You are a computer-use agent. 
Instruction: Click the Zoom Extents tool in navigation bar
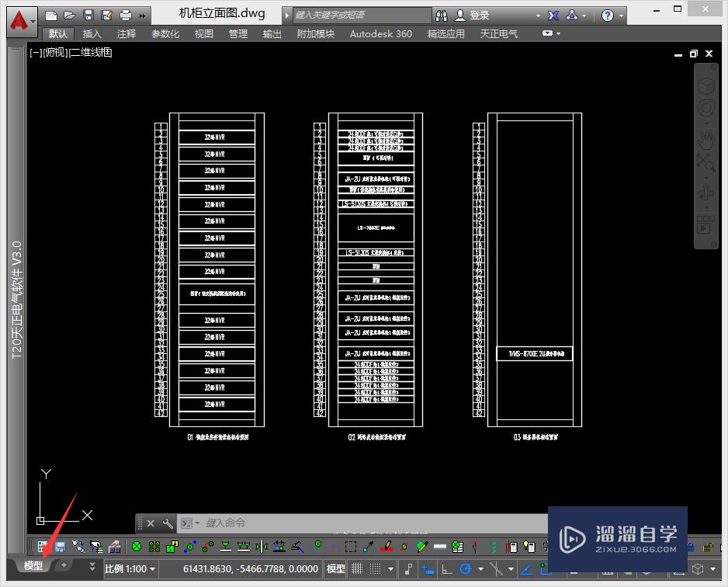point(705,162)
